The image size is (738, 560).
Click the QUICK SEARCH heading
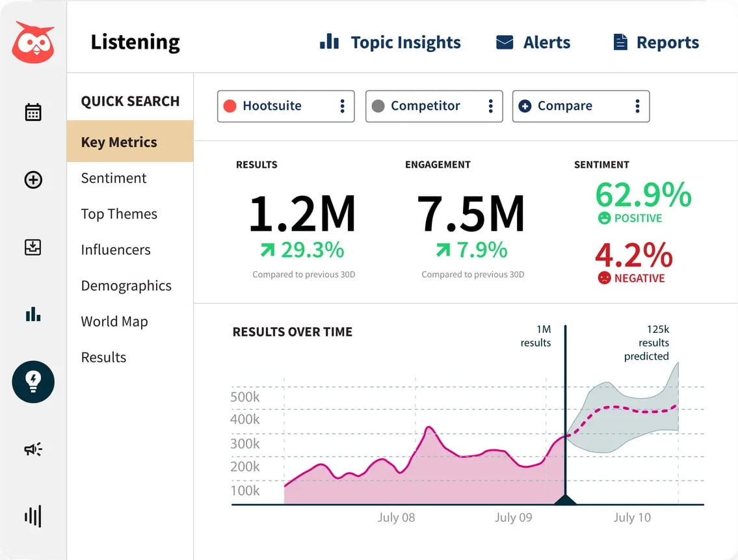(131, 101)
